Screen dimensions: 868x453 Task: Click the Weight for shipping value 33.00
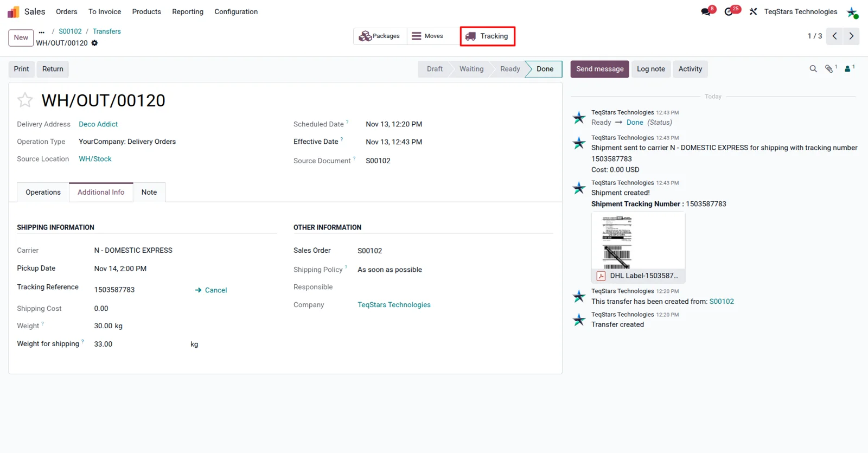click(103, 344)
